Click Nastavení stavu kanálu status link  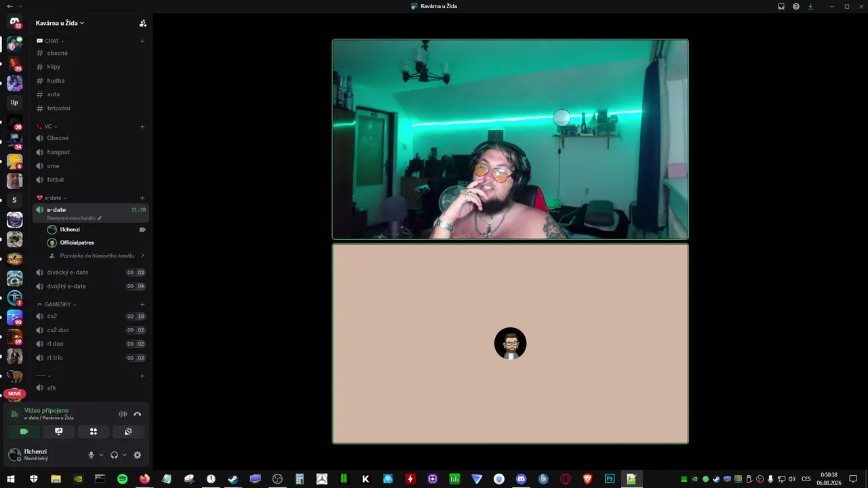pos(74,218)
